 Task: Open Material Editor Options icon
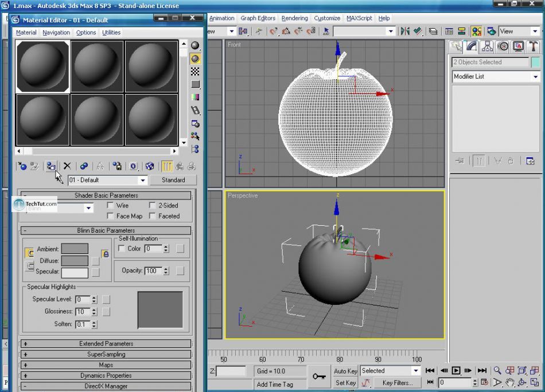(195, 124)
